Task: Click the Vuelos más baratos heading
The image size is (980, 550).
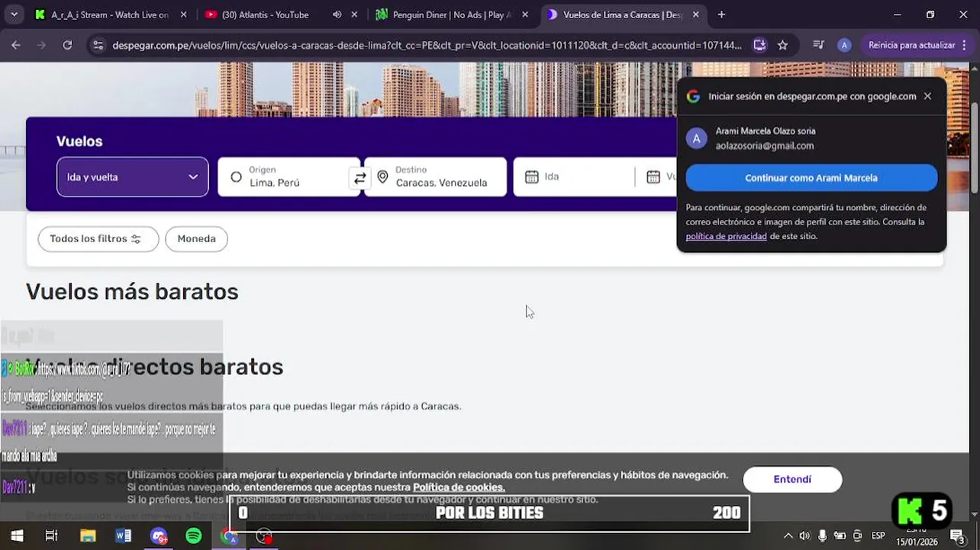Action: pos(132,292)
